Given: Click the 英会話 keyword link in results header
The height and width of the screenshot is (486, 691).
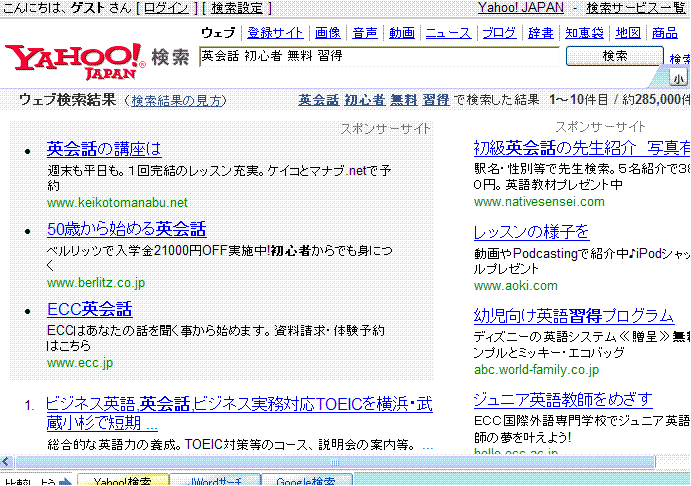Looking at the screenshot, I should point(319,100).
